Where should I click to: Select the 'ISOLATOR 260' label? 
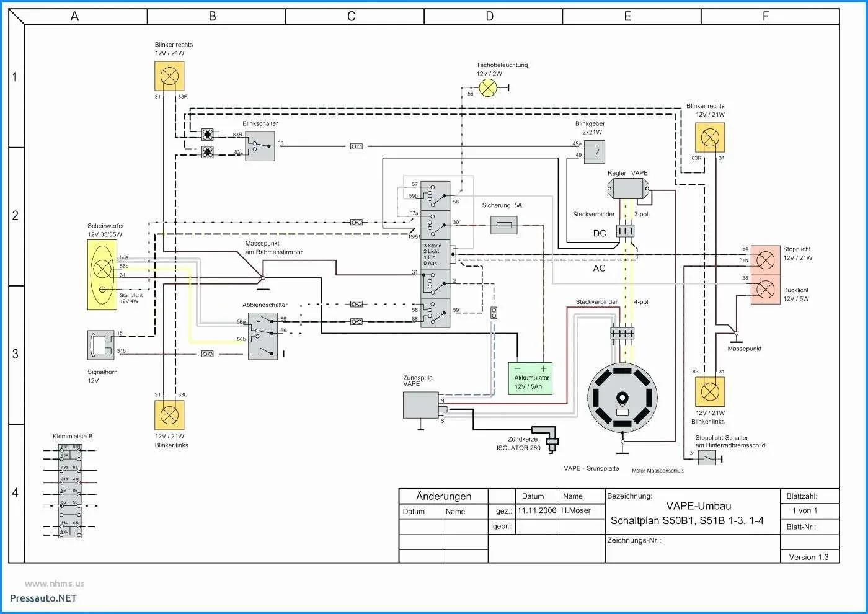[x=518, y=448]
